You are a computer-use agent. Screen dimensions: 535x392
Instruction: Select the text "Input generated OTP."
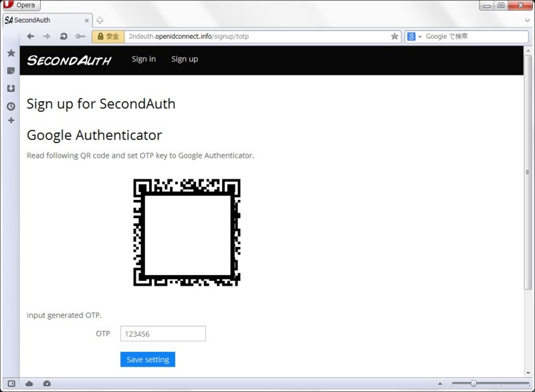(64, 315)
